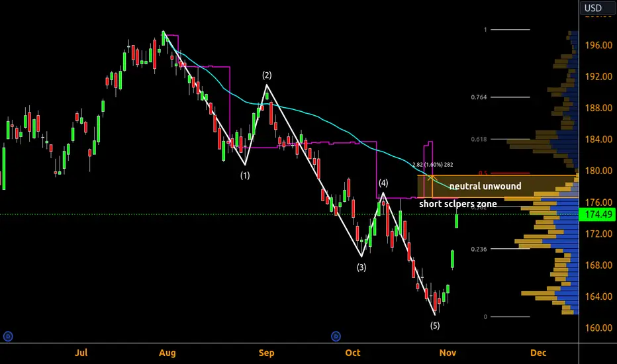Click the 180.00 price axis label
Screen dimensions: 617x364
click(598, 171)
